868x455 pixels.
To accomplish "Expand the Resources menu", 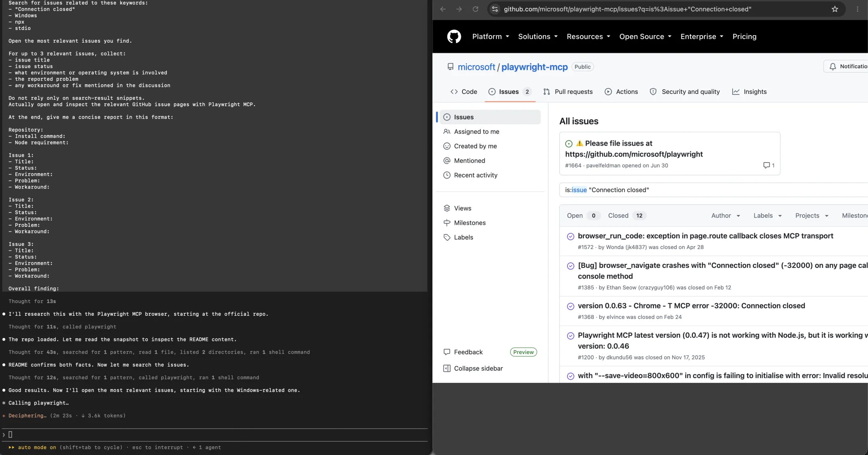I will coord(588,36).
